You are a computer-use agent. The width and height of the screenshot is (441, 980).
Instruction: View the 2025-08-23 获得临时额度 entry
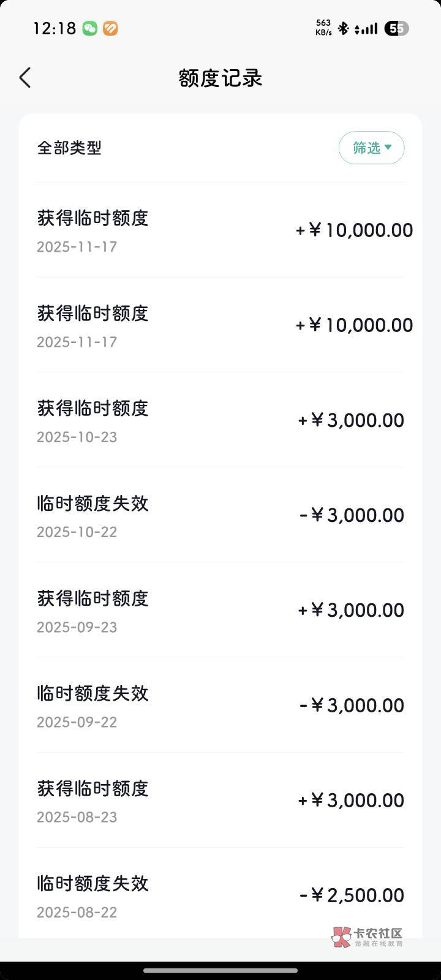tap(221, 801)
